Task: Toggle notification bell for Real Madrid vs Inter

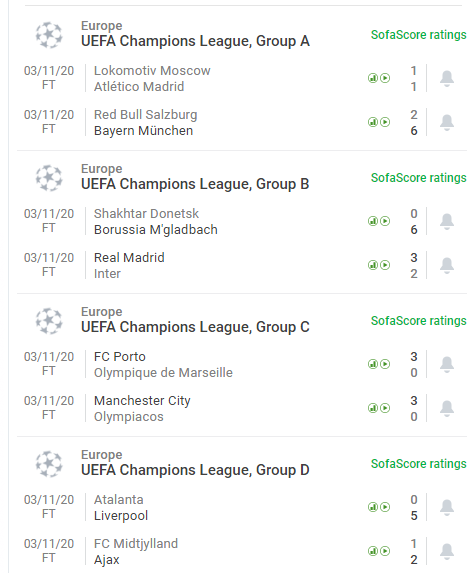Action: click(446, 266)
